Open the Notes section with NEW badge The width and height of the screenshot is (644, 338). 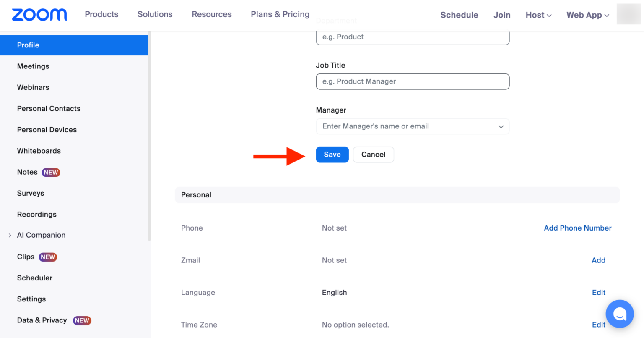27,172
